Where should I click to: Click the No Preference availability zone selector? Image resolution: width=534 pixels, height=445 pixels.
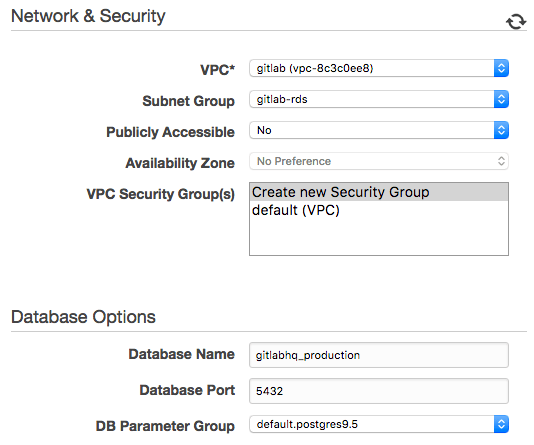379,161
